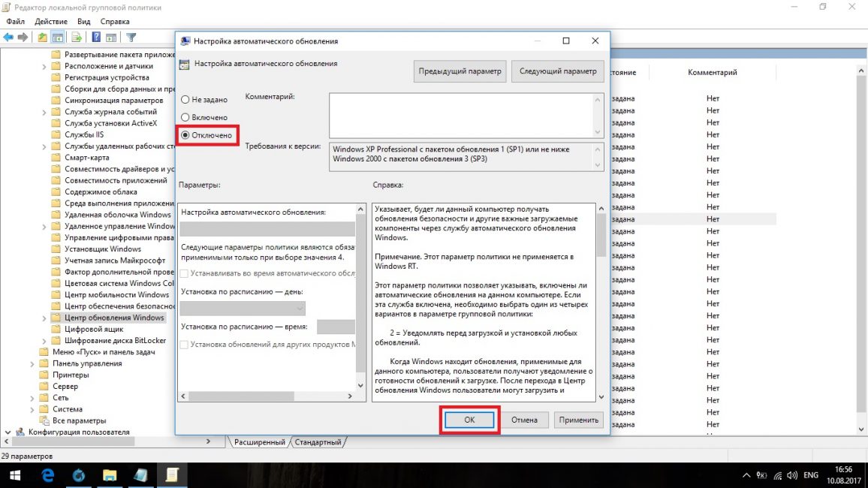Expand the Система tree node

pos(32,410)
